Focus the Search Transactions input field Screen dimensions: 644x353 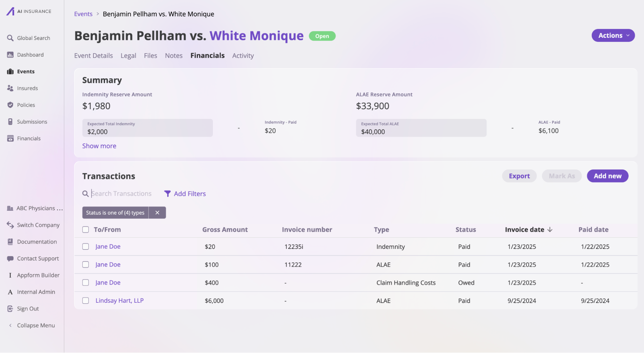coord(121,194)
